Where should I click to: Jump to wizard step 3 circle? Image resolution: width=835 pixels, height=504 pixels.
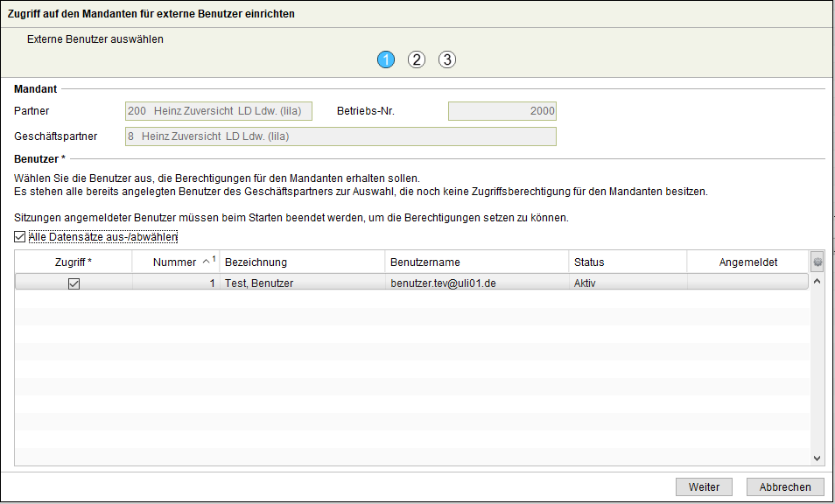[x=447, y=59]
